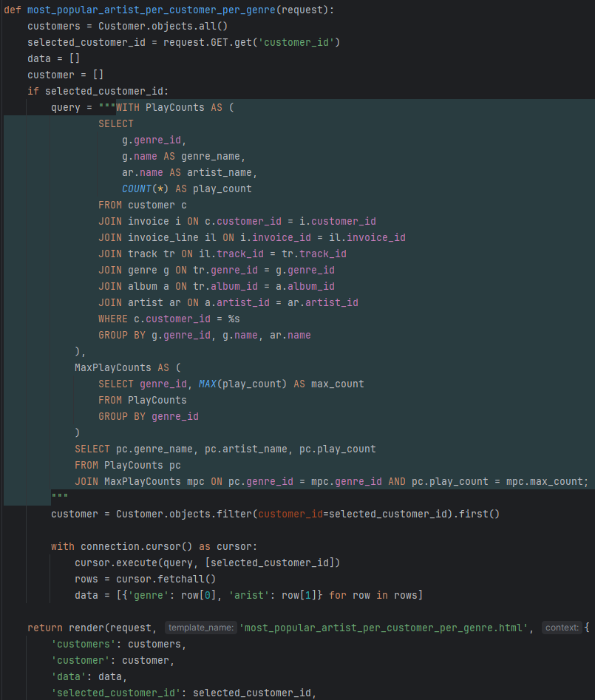This screenshot has width=595, height=700.
Task: Click the context inlay hint
Action: point(562,628)
